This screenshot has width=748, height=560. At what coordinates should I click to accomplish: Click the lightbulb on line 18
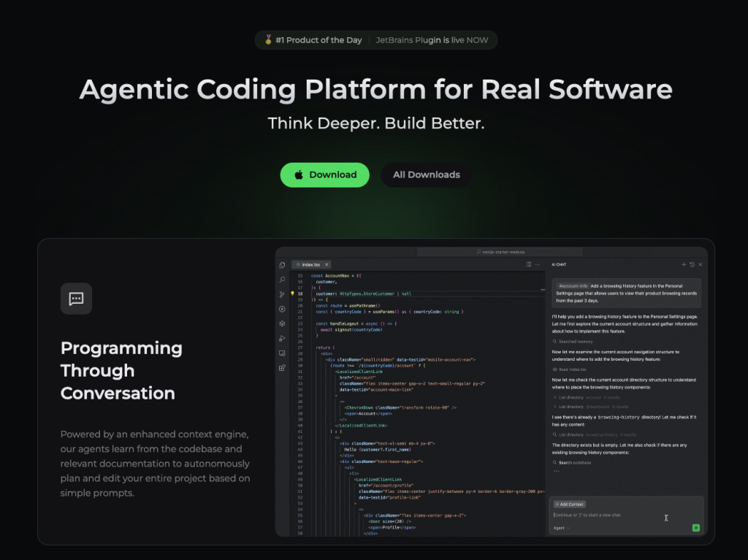click(x=293, y=294)
